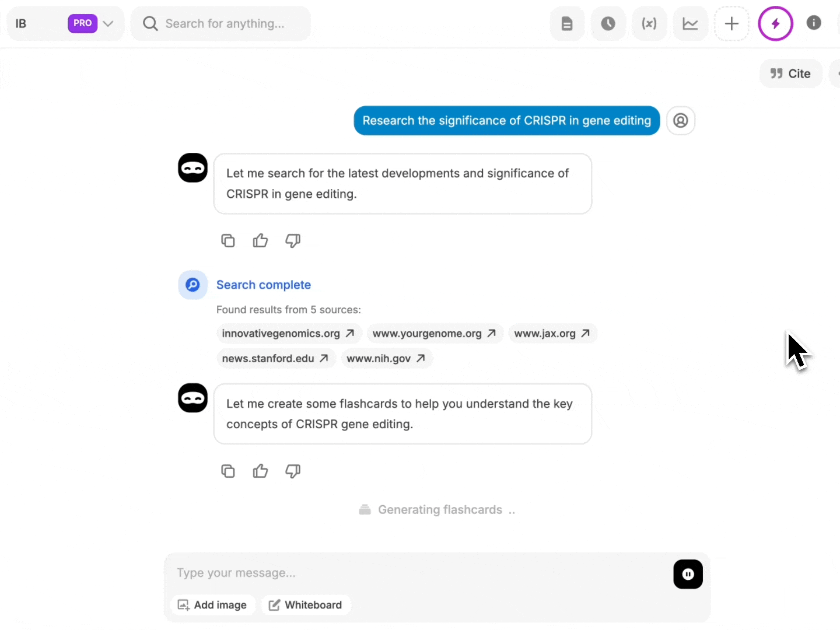Click the purple lightning bolt icon
The image size is (840, 630).
point(775,24)
